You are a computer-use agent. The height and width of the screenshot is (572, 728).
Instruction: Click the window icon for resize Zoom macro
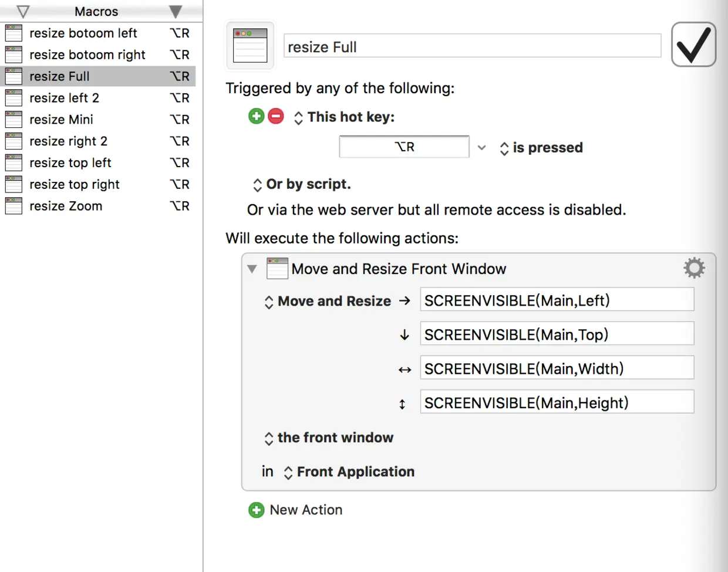tap(14, 206)
